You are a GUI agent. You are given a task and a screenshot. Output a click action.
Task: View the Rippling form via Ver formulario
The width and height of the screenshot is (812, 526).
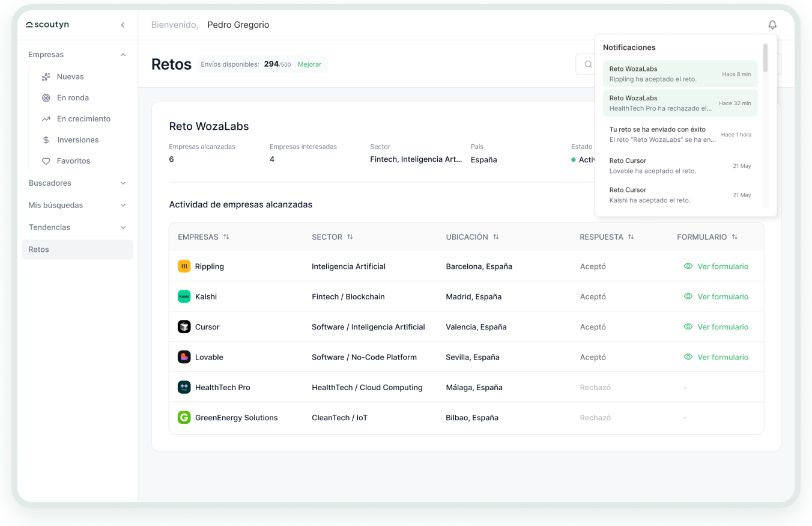[717, 266]
